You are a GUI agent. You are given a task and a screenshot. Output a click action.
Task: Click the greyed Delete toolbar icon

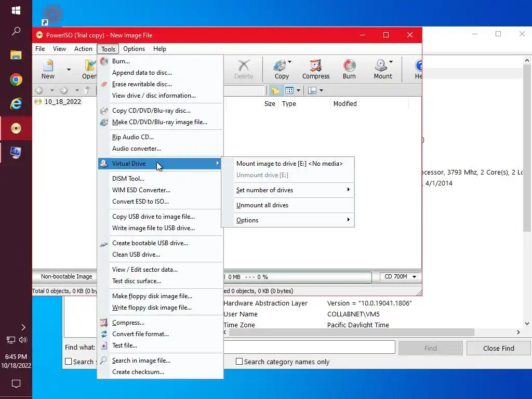pyautogui.click(x=244, y=69)
